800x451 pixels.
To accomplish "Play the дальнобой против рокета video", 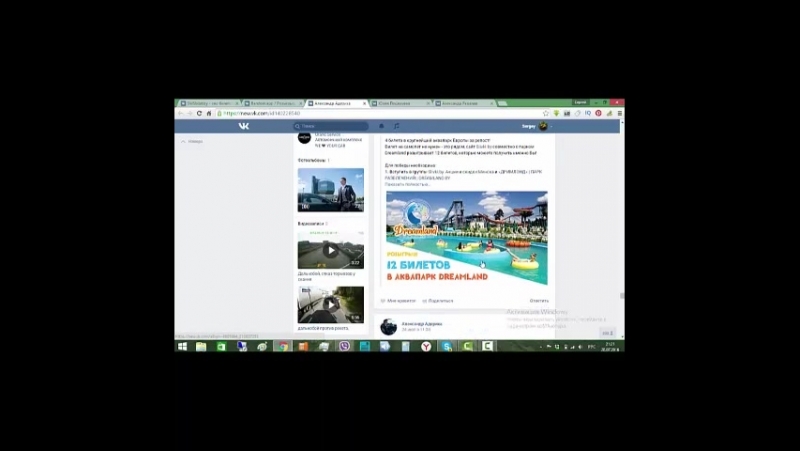I will coord(331,305).
